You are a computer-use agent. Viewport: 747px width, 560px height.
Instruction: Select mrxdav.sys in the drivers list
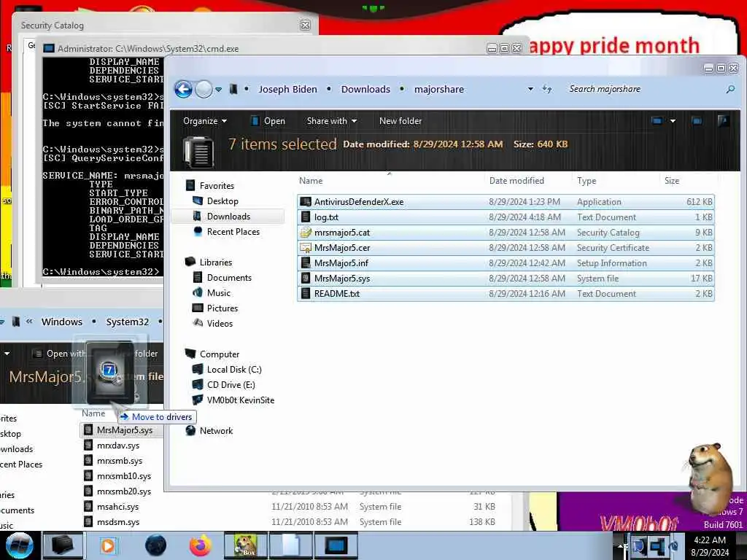[x=118, y=446]
